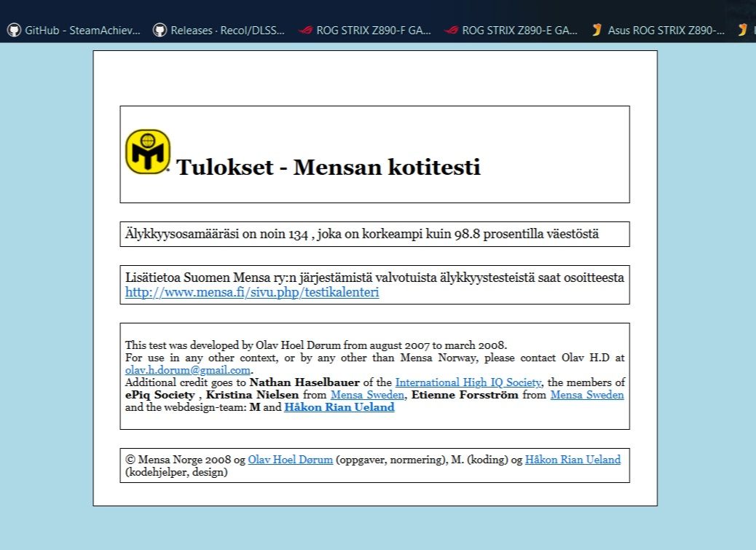Open the mensa.fi testikalenteri link

pos(252,293)
